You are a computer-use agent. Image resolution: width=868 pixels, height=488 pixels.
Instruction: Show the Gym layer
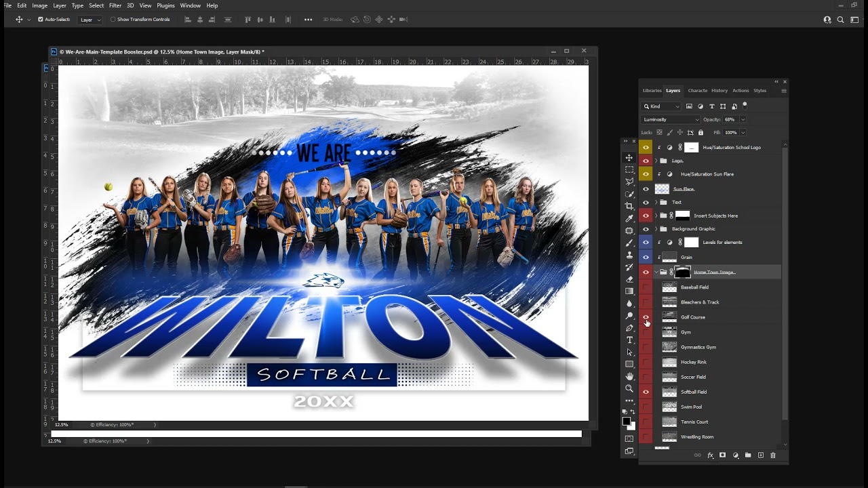pos(646,332)
